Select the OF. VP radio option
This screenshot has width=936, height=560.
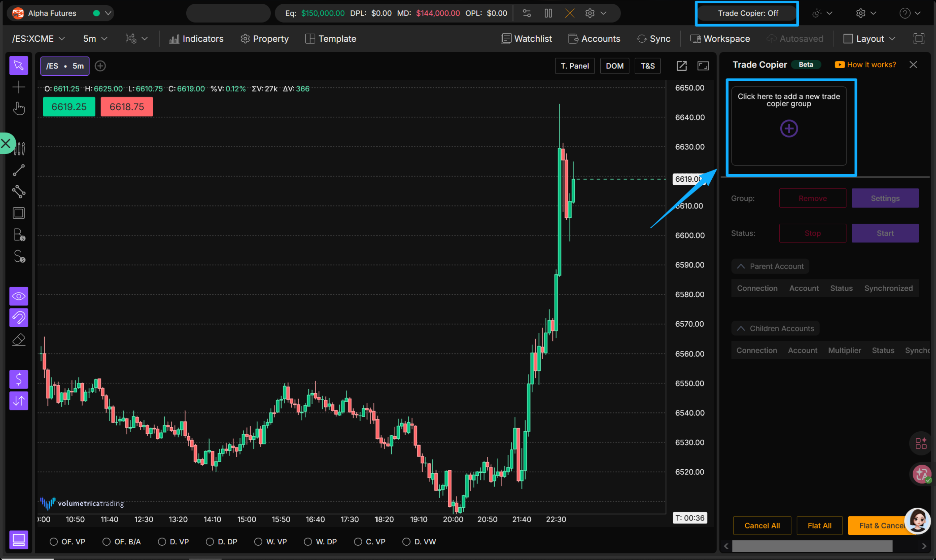[54, 542]
